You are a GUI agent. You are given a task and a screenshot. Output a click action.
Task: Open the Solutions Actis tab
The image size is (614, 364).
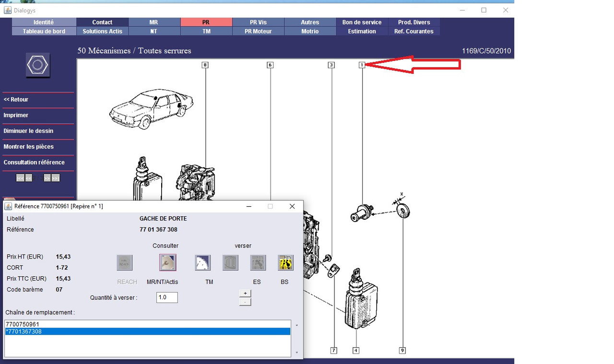102,31
